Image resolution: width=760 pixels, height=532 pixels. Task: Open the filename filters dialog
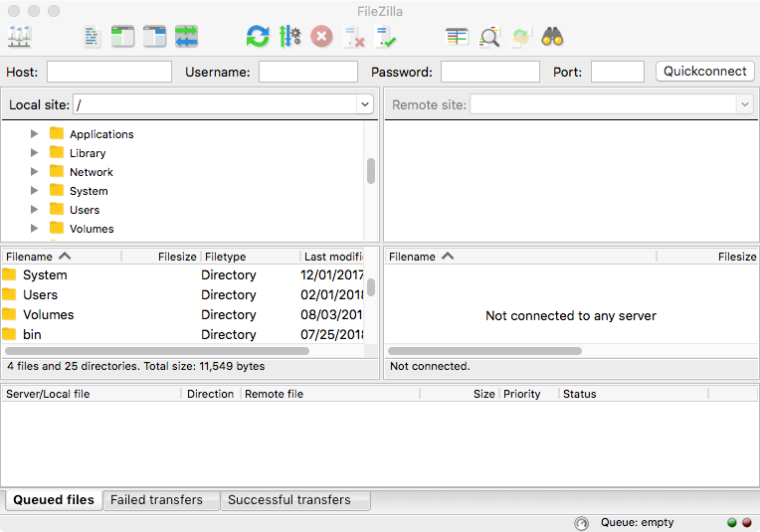[x=457, y=37]
